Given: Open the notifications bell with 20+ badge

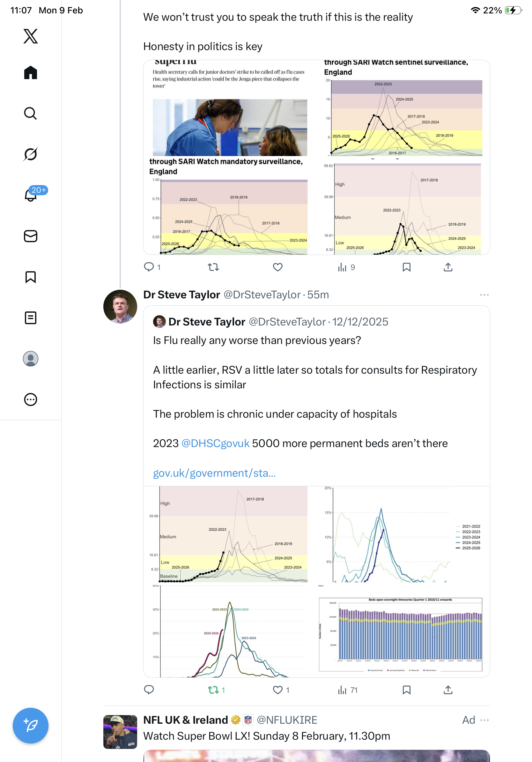Looking at the screenshot, I should tap(31, 195).
